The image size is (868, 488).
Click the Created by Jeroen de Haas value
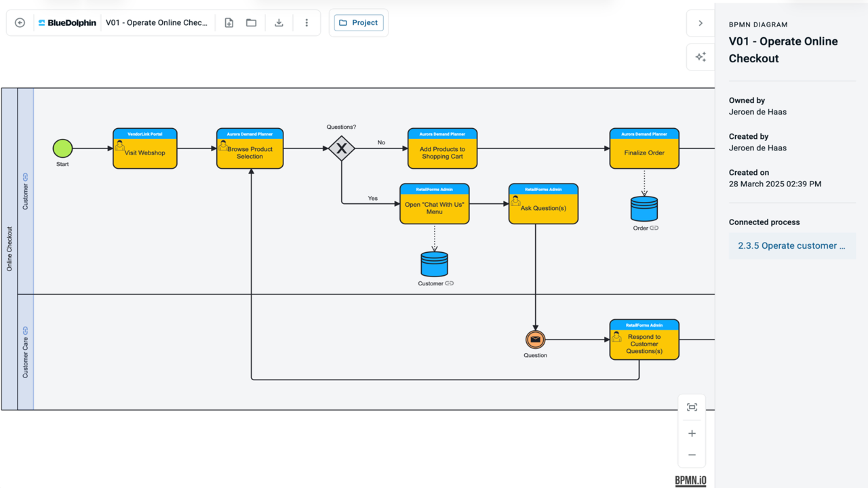[757, 148]
